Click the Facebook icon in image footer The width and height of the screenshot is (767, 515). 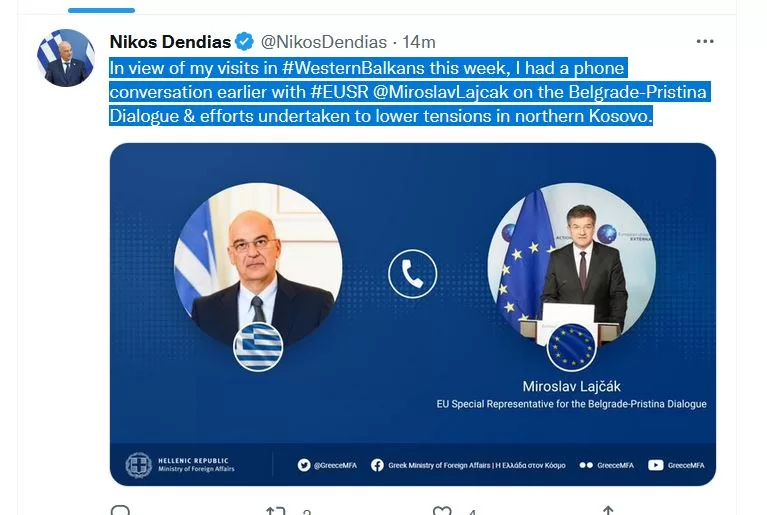click(377, 465)
